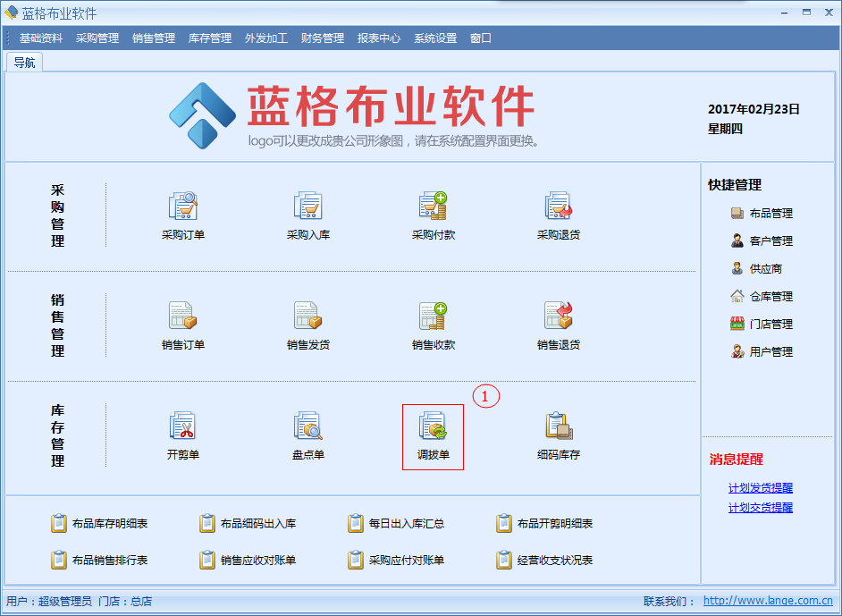Open the 财务管理 menu
Image resolution: width=842 pixels, height=616 pixels.
tap(323, 38)
